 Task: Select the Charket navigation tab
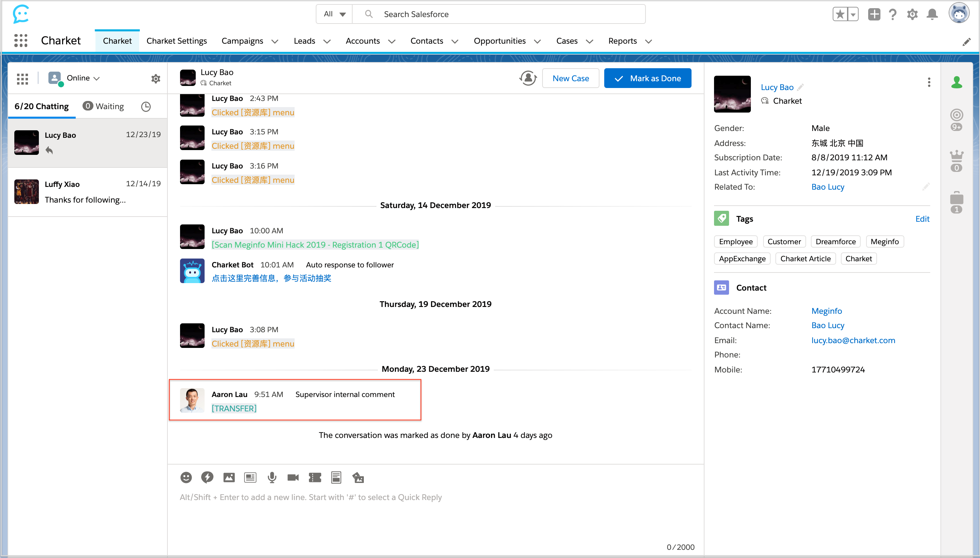pos(117,41)
